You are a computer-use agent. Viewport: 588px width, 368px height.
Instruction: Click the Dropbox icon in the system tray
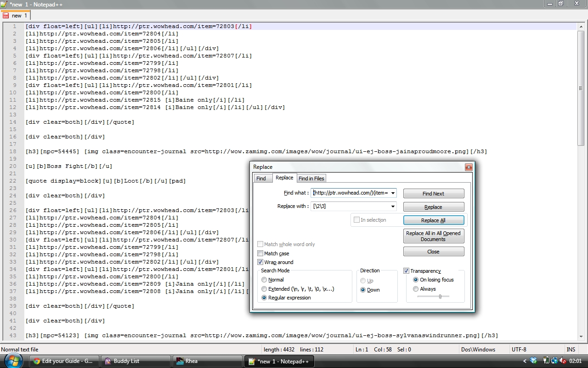coord(533,361)
